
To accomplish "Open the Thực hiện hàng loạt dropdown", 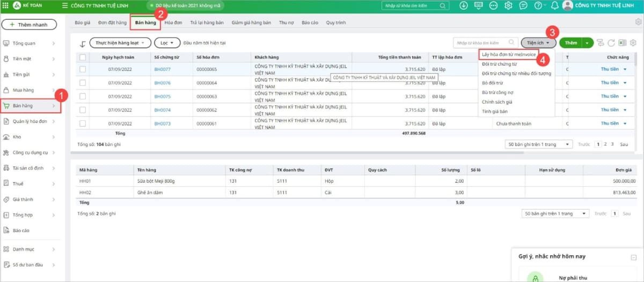I will pos(120,42).
